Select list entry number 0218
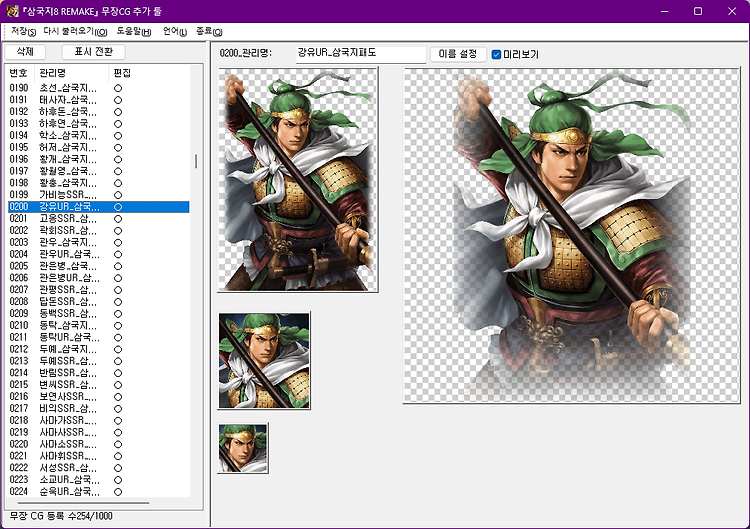This screenshot has height=529, width=750. coord(99,420)
